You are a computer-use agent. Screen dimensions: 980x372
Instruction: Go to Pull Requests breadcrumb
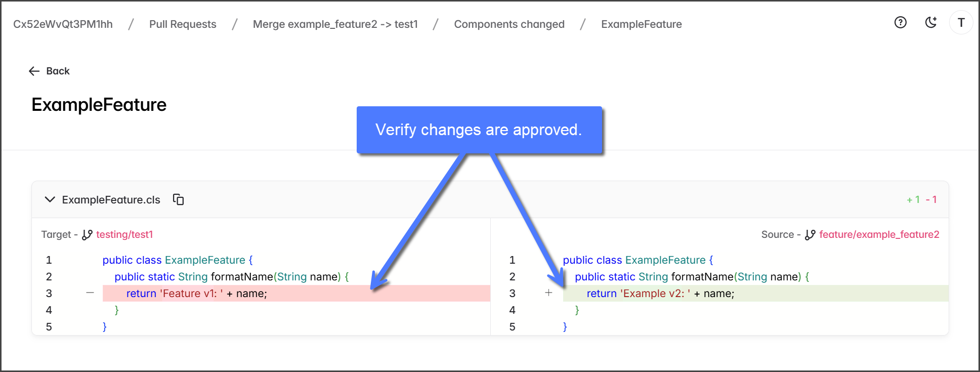point(183,24)
